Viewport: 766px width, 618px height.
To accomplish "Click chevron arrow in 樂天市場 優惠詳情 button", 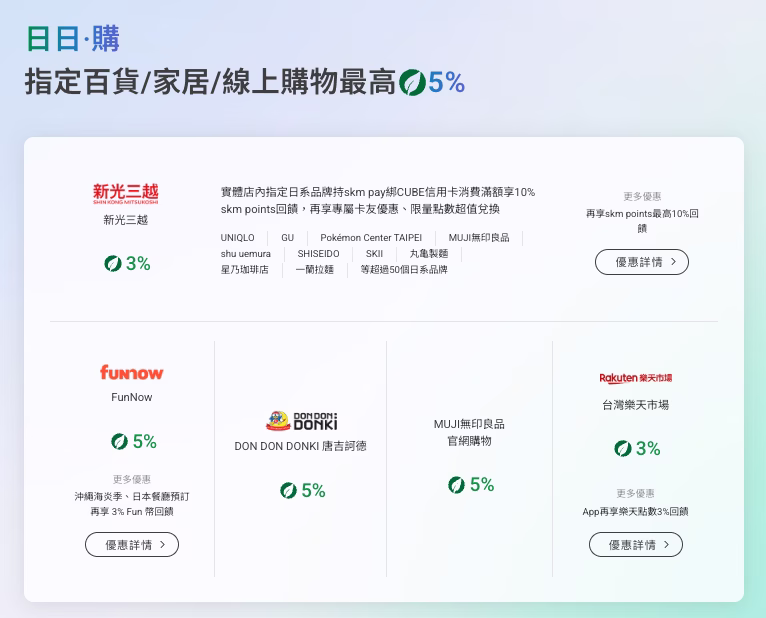I will (666, 545).
